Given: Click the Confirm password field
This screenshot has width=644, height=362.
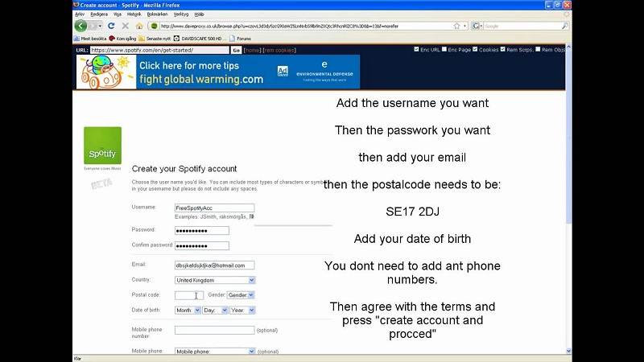Looking at the screenshot, I should click(202, 246).
